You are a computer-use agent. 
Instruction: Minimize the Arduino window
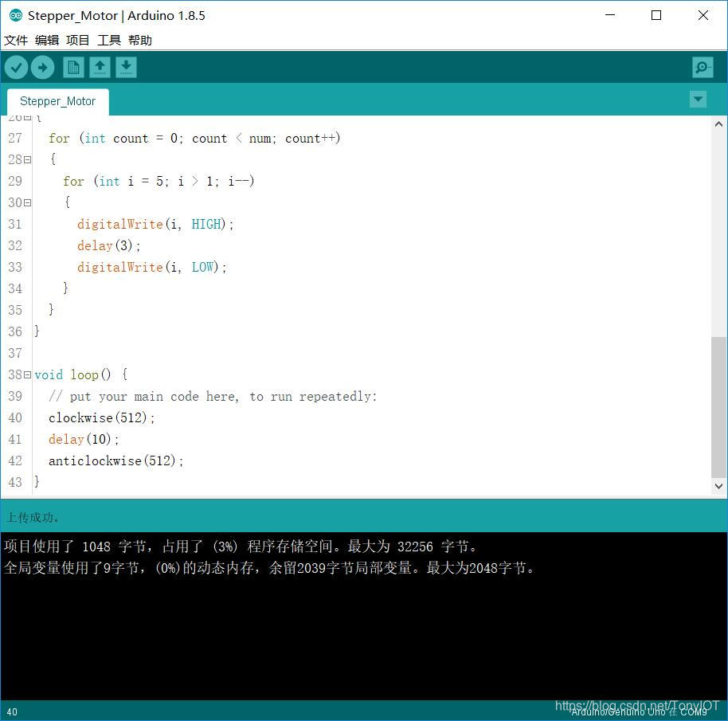(610, 15)
